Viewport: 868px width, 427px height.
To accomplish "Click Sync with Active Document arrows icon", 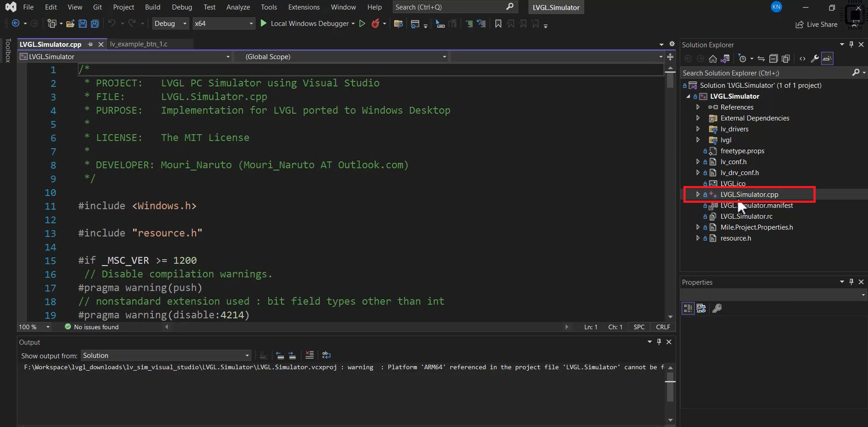I will (x=761, y=59).
